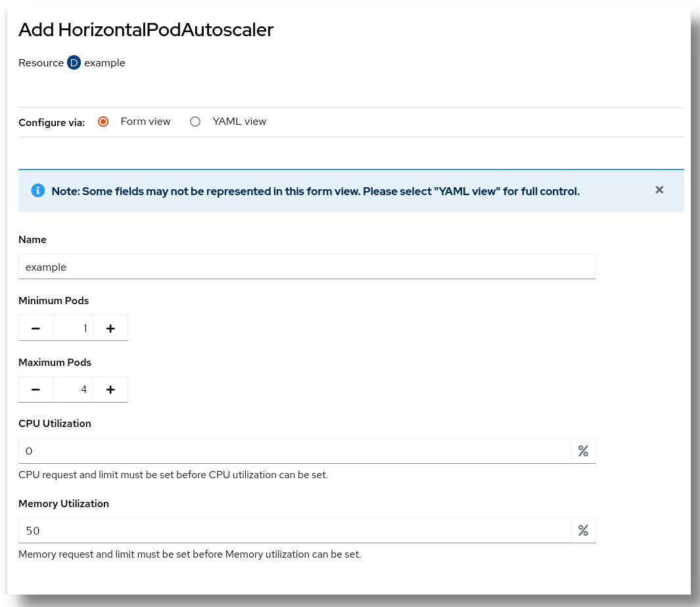Click the Deployment badge next to example resource
The width and height of the screenshot is (700, 607).
click(73, 62)
